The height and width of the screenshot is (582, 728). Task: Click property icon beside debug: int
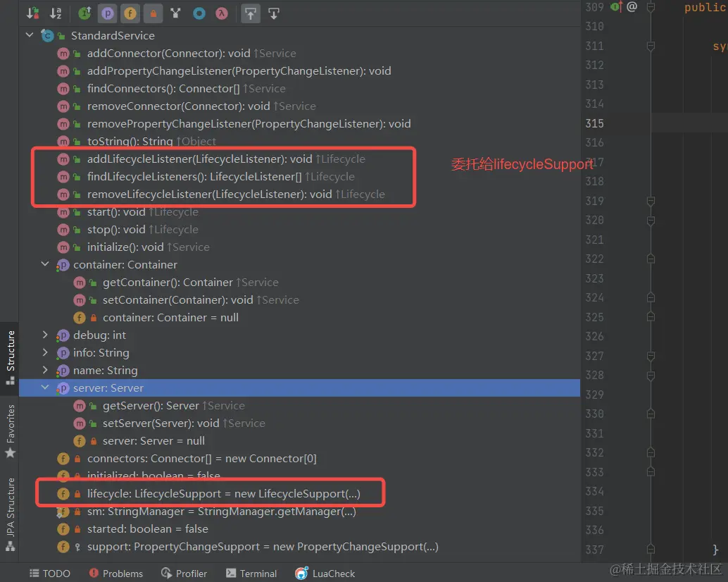63,335
